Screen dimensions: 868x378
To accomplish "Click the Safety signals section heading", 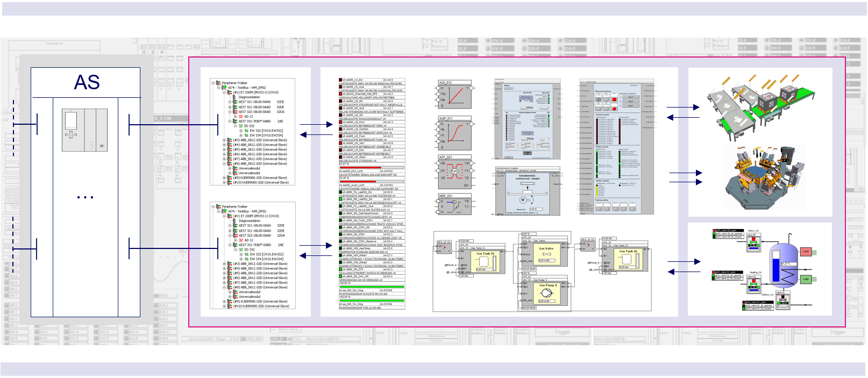I will (x=603, y=181).
